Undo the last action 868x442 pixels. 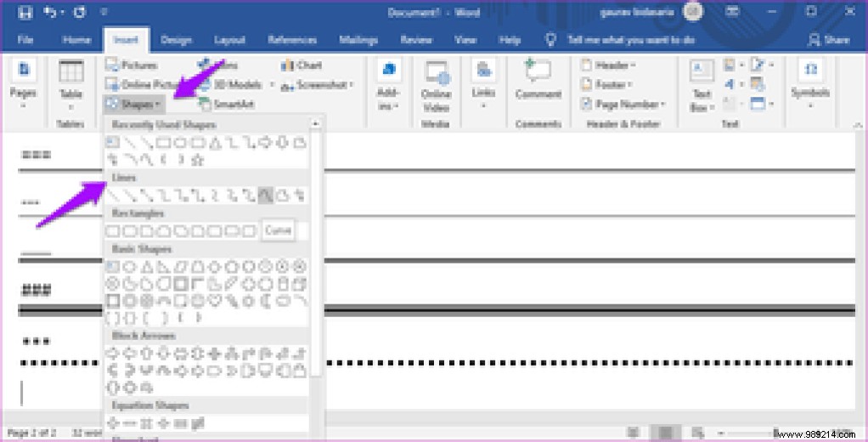tap(51, 12)
